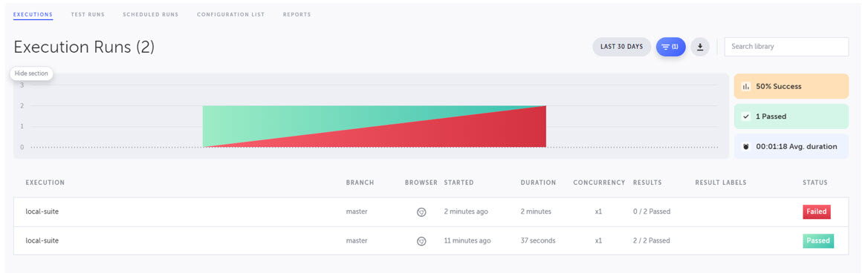Click clock icon on Avg. duration card

pos(745,146)
